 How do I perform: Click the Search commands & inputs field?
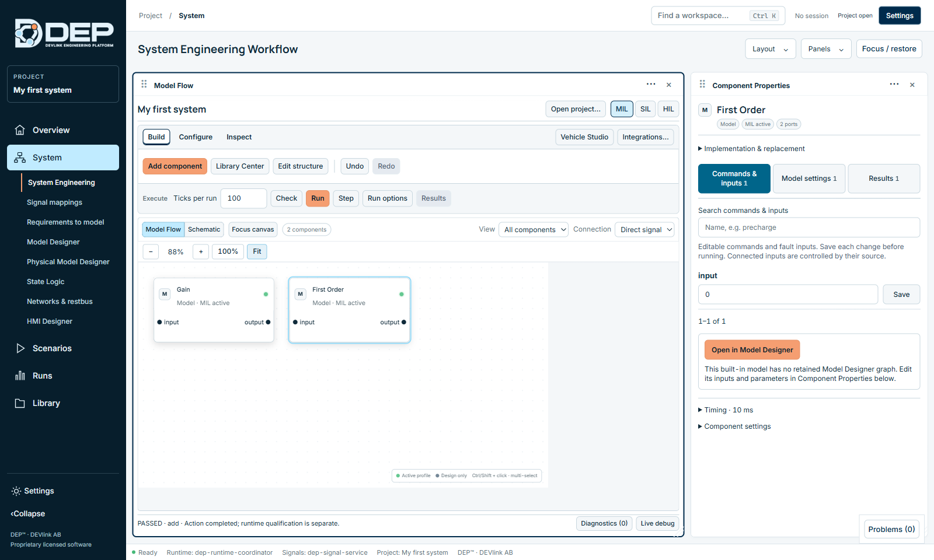click(808, 228)
